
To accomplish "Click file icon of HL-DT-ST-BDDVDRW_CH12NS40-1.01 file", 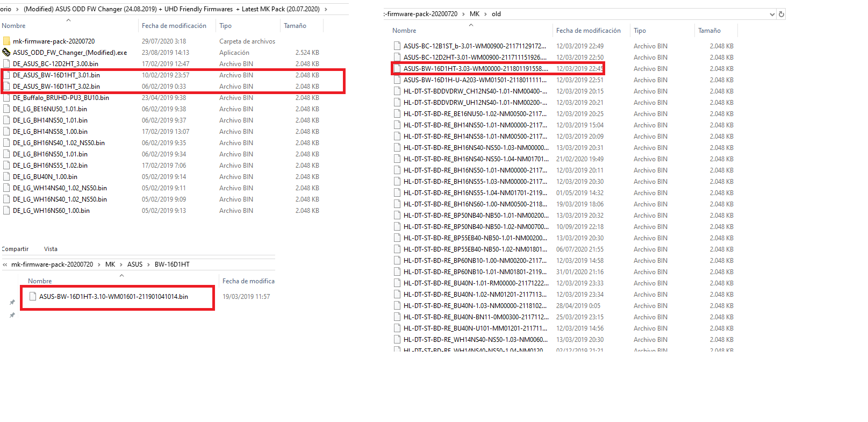I will [397, 91].
